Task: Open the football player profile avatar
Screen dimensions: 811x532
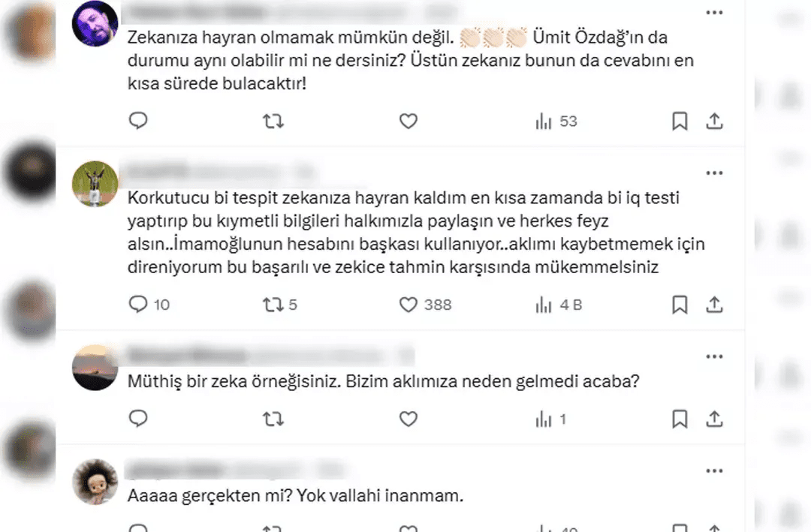Action: pos(95,184)
